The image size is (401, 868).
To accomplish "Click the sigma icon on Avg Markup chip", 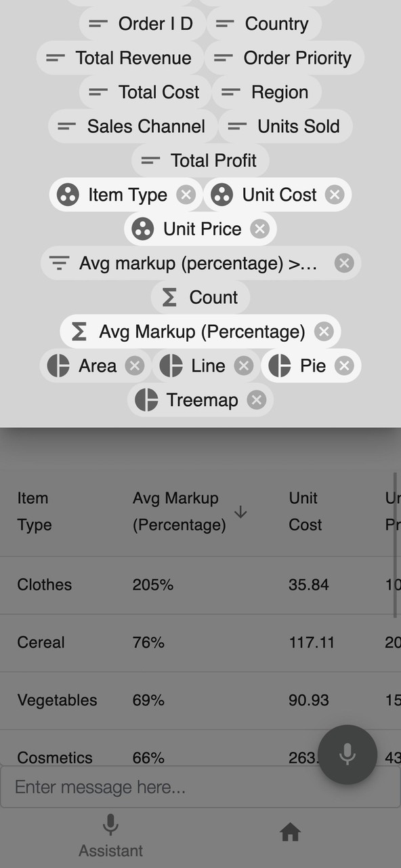I will tap(78, 332).
